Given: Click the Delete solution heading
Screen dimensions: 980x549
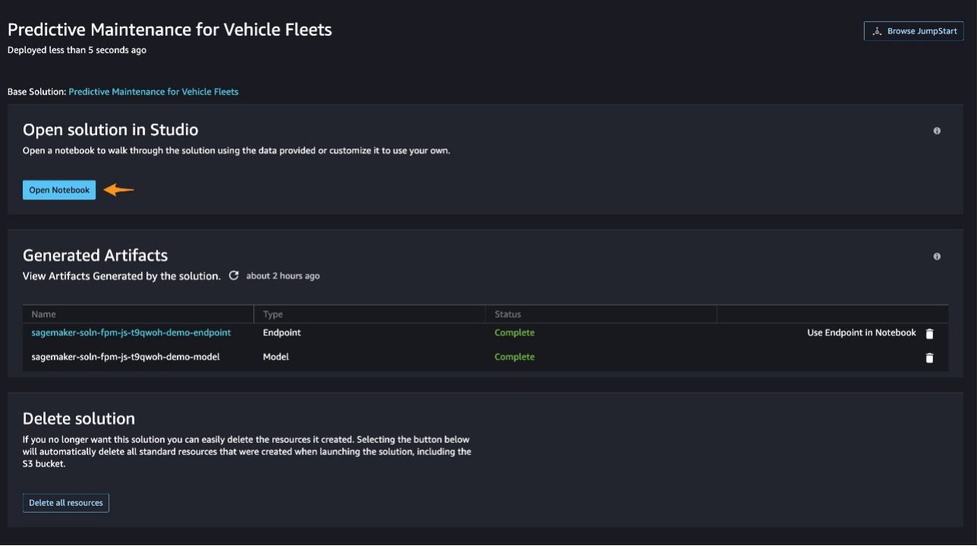Looking at the screenshot, I should click(x=79, y=419).
